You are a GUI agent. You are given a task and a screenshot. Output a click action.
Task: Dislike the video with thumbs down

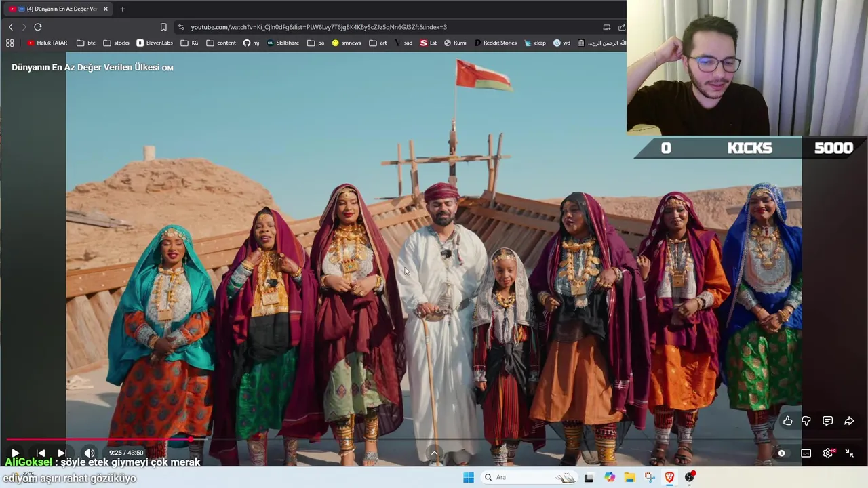(806, 421)
